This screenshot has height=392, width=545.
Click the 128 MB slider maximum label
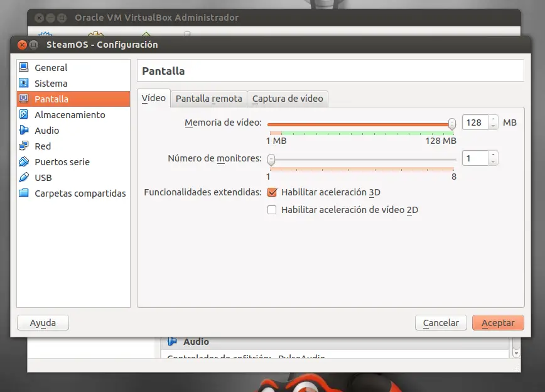coord(441,141)
